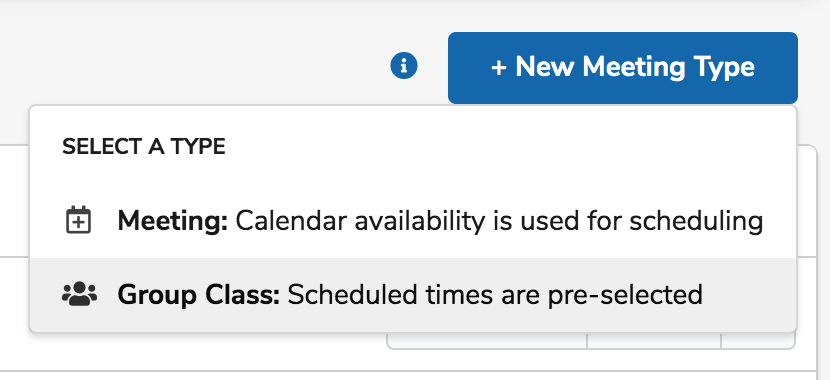Click the narrow rightmost cell below the dropdown
Viewport: 830px width, 380px height.
tap(757, 341)
